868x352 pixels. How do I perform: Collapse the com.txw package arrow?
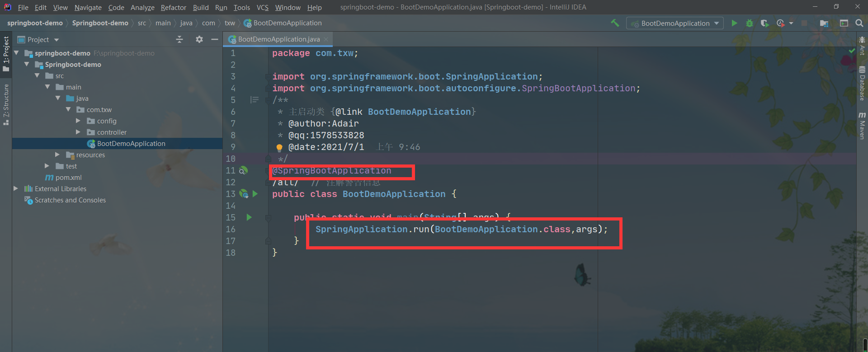coord(68,109)
